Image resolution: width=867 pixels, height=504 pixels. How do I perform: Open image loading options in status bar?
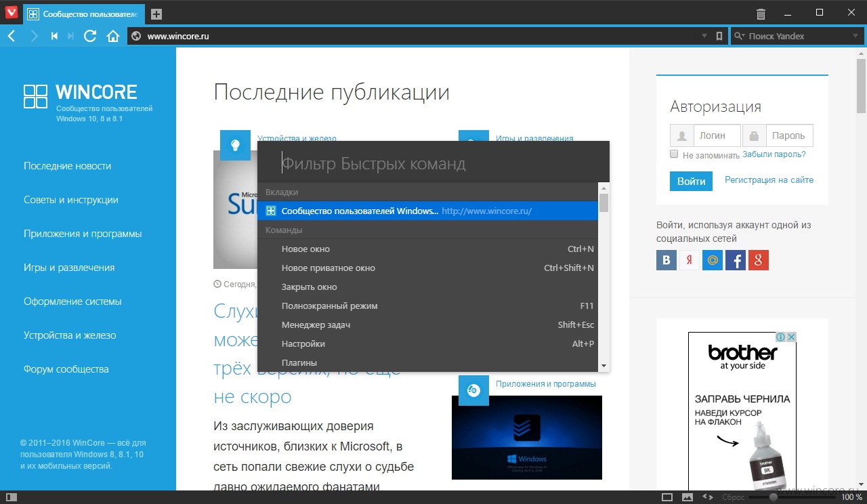688,497
